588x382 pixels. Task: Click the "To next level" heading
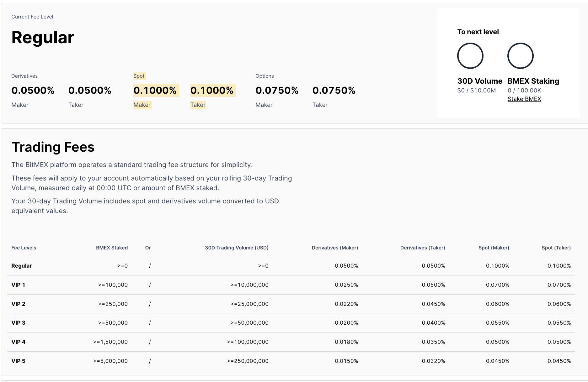[478, 32]
